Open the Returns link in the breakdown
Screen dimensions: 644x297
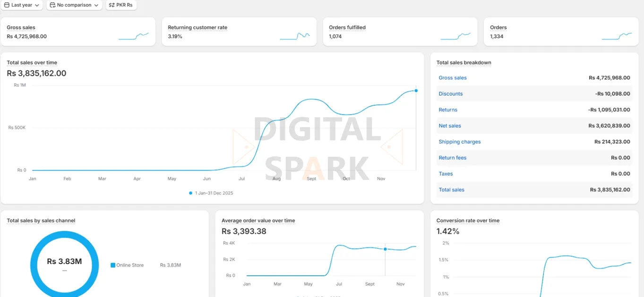click(447, 110)
